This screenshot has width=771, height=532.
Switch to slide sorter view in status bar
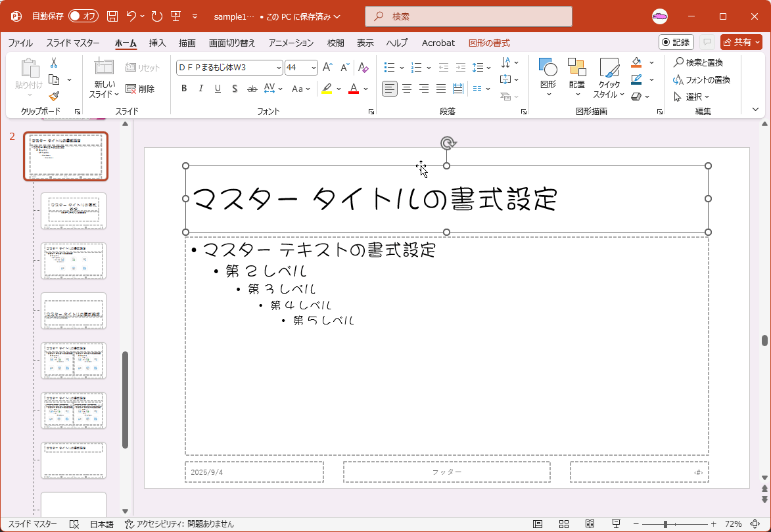click(x=564, y=524)
